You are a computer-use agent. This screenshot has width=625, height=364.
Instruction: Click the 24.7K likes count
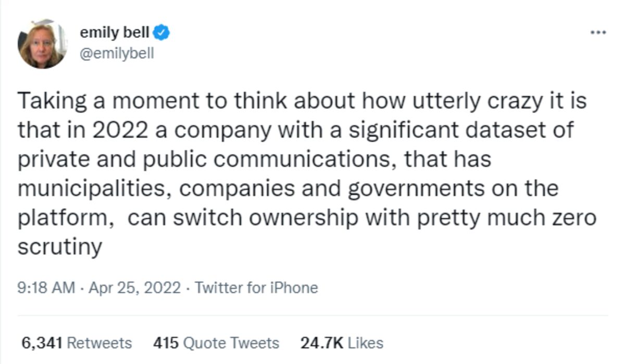point(321,343)
